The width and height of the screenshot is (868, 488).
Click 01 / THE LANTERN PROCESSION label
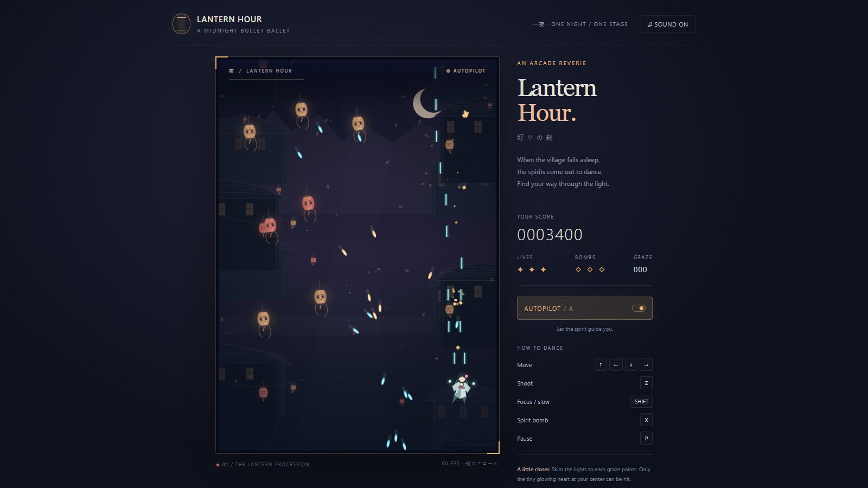[266, 465]
